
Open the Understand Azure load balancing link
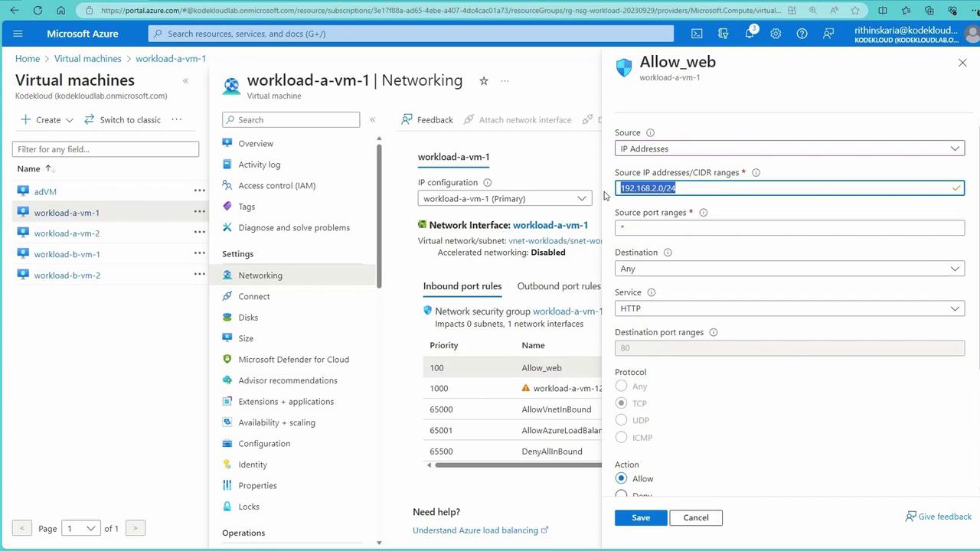(481, 530)
